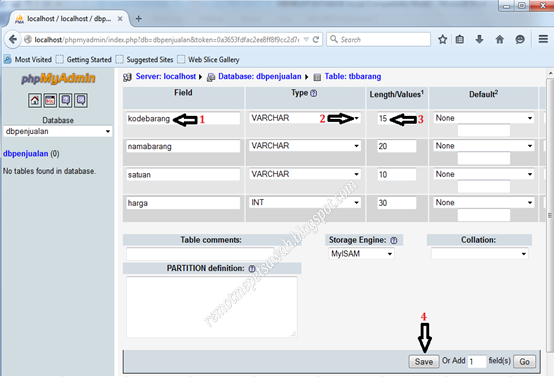Open the URL bar history dropdown arrow
The height and width of the screenshot is (377, 554).
tap(306, 40)
